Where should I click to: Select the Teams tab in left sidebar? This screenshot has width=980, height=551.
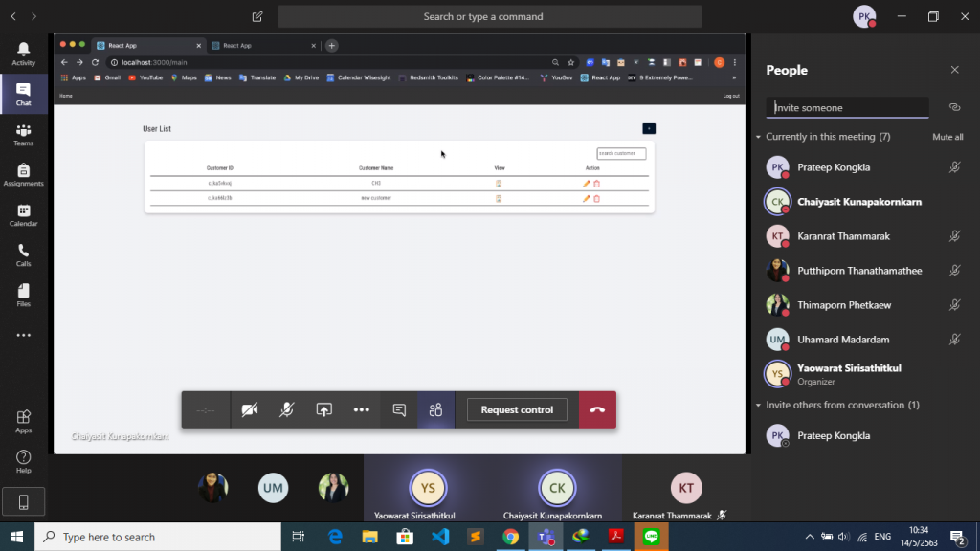23,135
